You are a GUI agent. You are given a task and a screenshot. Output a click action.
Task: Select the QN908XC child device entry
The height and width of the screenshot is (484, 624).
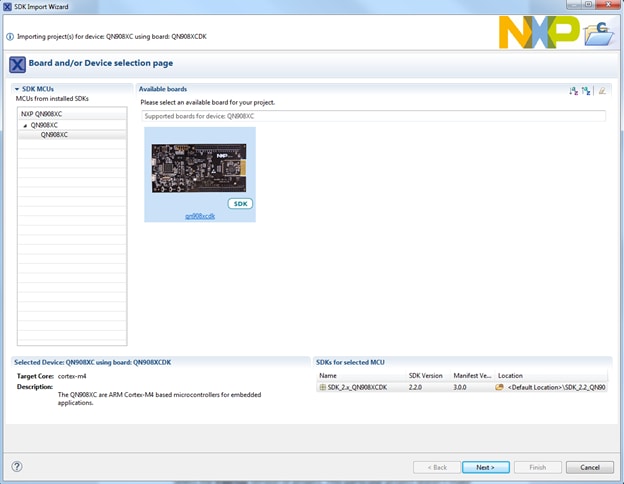pos(54,135)
